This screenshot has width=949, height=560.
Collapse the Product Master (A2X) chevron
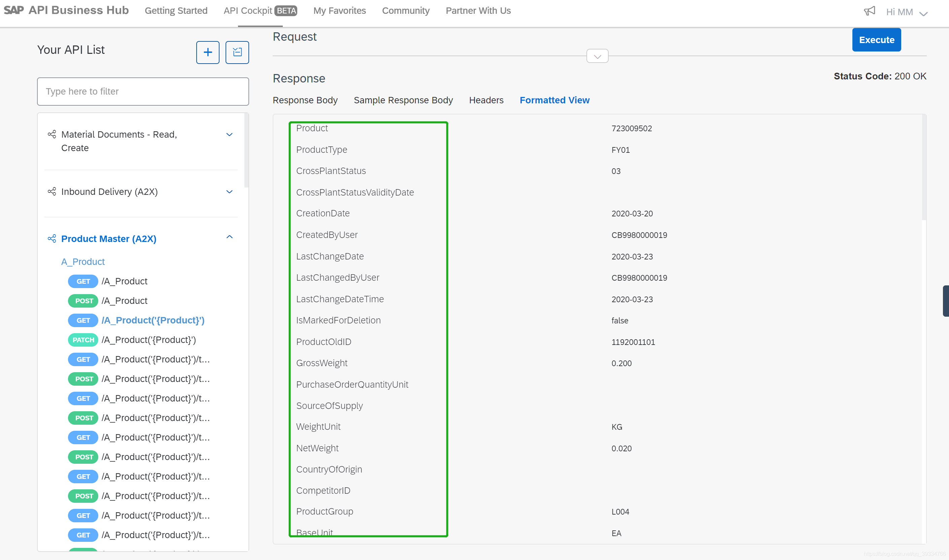point(229,237)
